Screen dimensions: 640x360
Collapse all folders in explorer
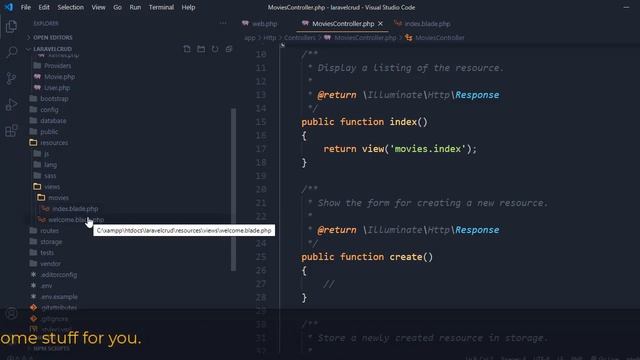click(x=229, y=49)
